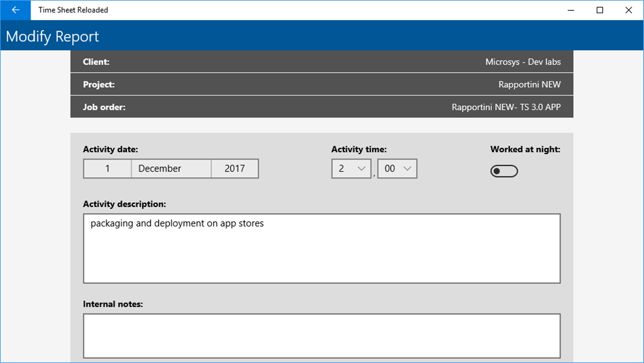Click the chevron on the hours dropdown
The height and width of the screenshot is (363, 644).
[x=362, y=168]
